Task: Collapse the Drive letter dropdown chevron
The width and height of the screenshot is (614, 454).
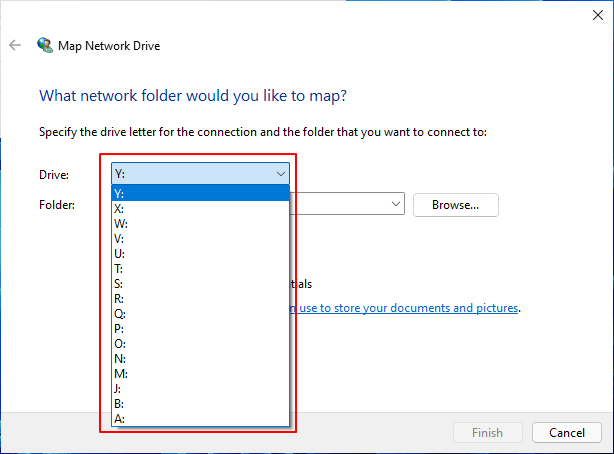Action: [x=280, y=174]
